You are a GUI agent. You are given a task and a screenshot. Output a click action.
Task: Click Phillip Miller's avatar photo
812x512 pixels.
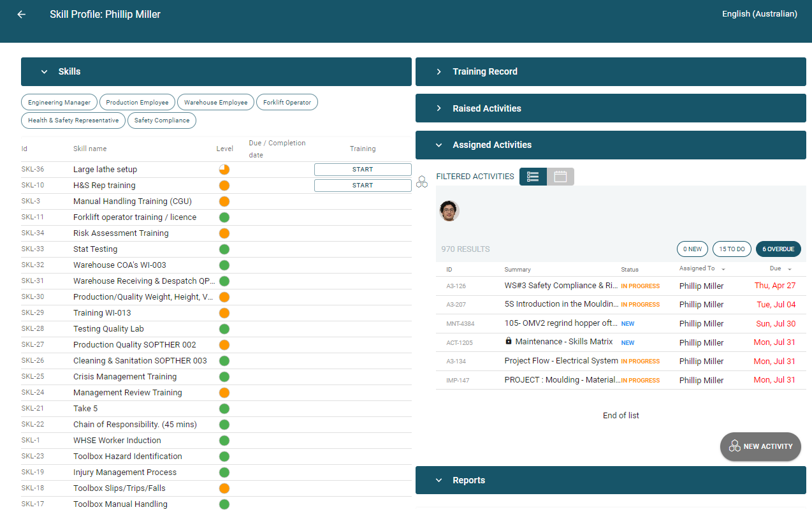tap(449, 211)
